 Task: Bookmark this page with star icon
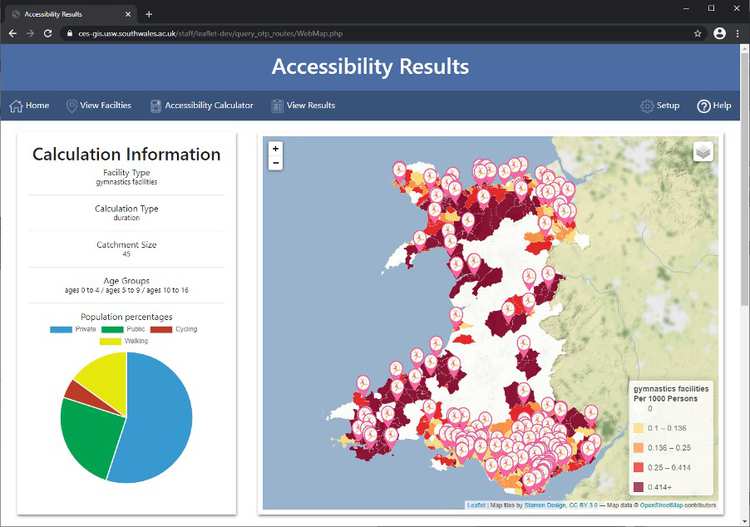pyautogui.click(x=697, y=33)
